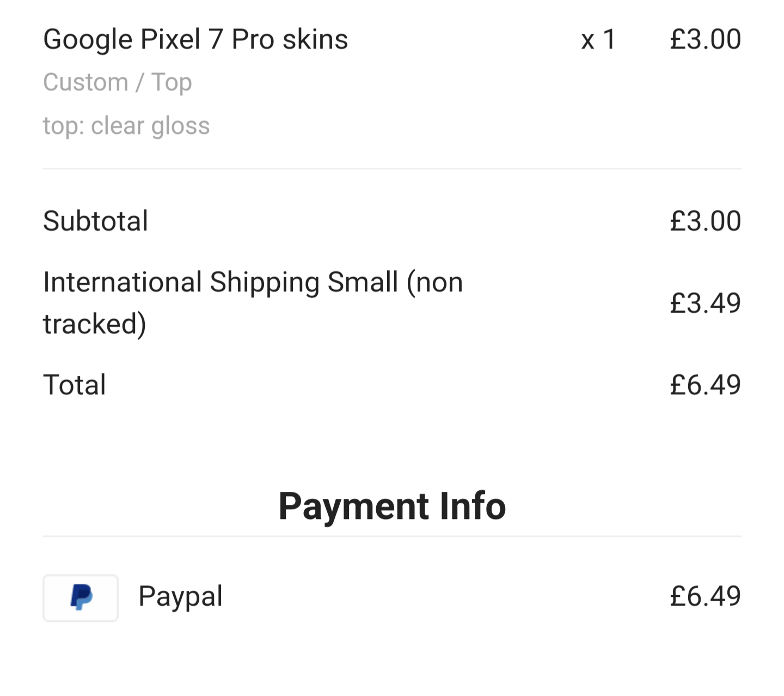
Task: Select the Subtotal amount £3.00
Action: 705,221
